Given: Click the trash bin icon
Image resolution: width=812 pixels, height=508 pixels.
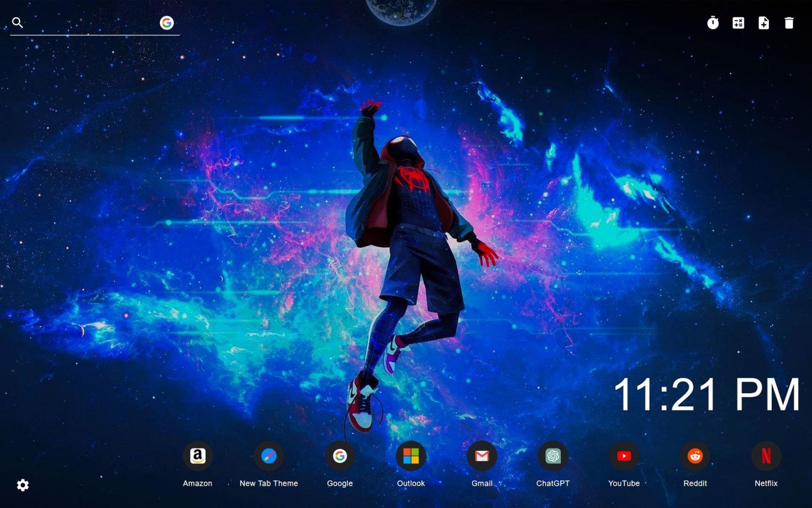Looking at the screenshot, I should (789, 23).
